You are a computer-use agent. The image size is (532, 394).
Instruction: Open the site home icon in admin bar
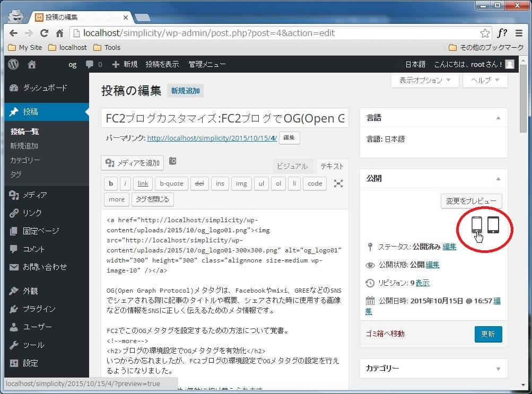point(32,64)
